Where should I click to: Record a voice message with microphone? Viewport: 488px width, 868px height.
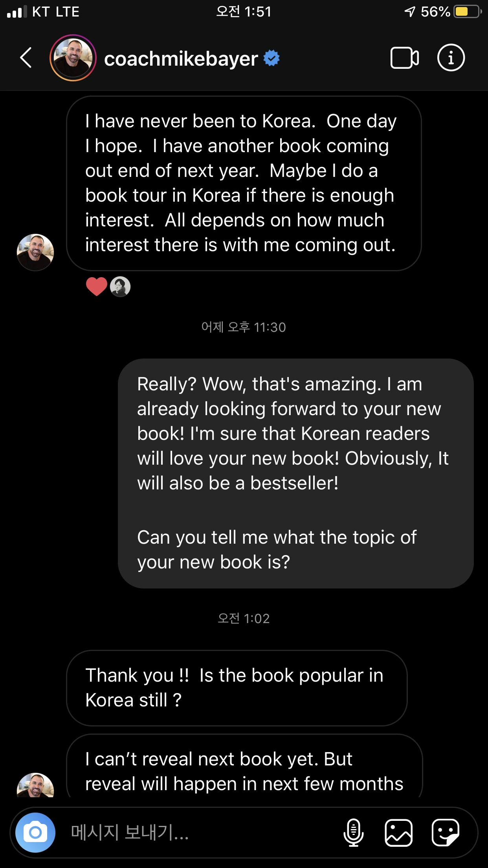(353, 832)
